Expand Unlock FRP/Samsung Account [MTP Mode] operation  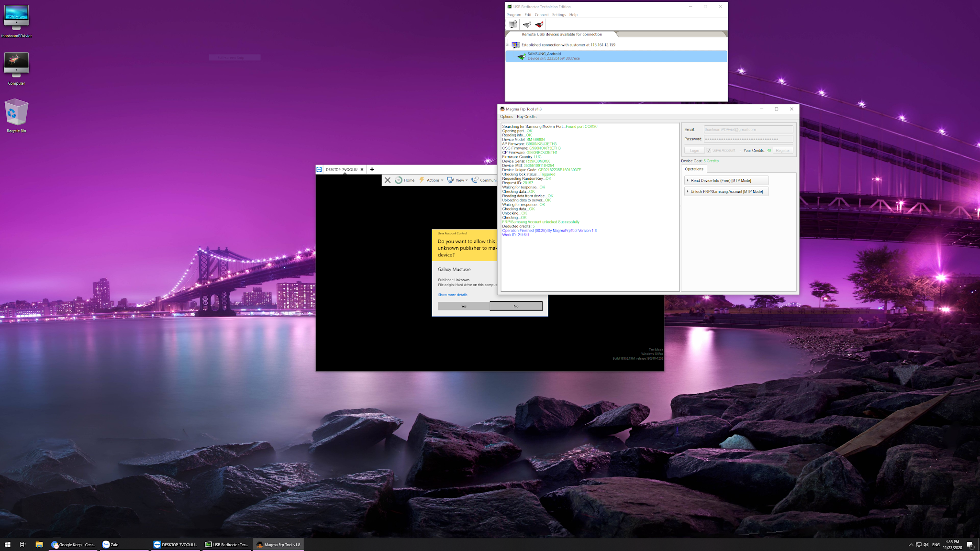coord(726,191)
